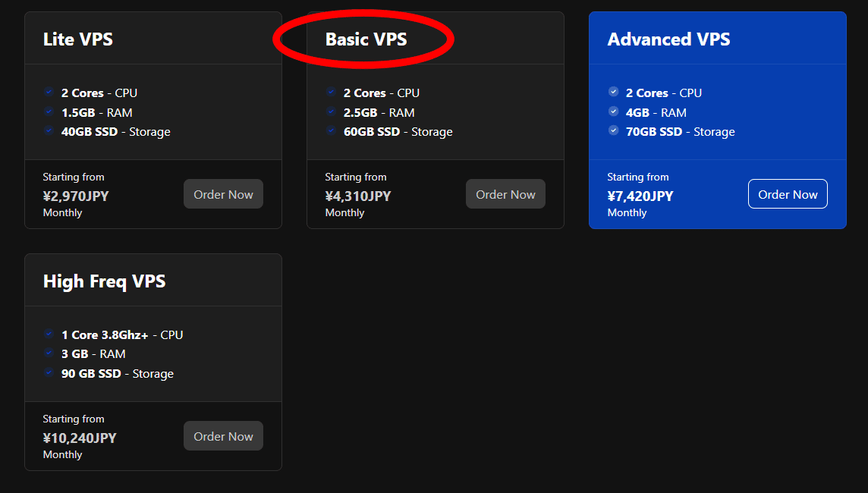Click the checkmark beside 1.5GB RAM
Screen dimensions: 868x493
(49, 111)
